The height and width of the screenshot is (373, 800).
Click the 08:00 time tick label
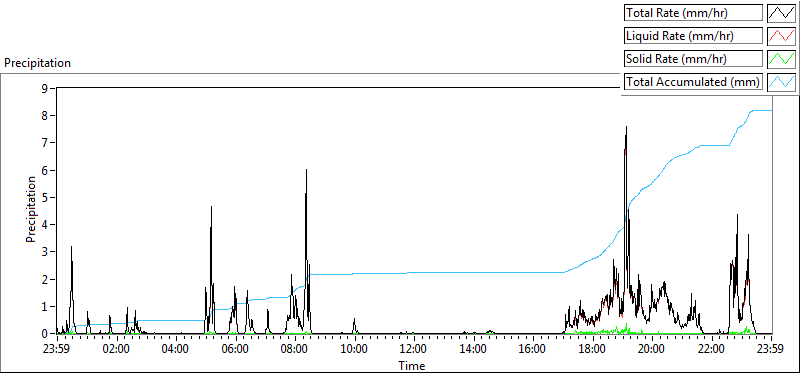[x=295, y=350]
